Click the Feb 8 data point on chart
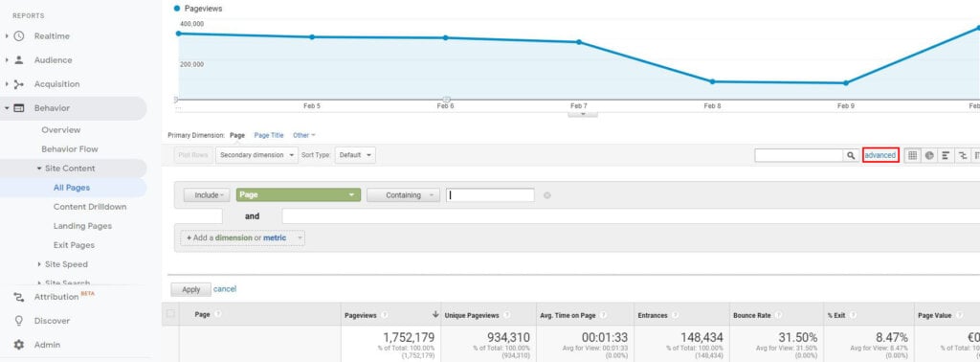980x362 pixels. (x=712, y=81)
